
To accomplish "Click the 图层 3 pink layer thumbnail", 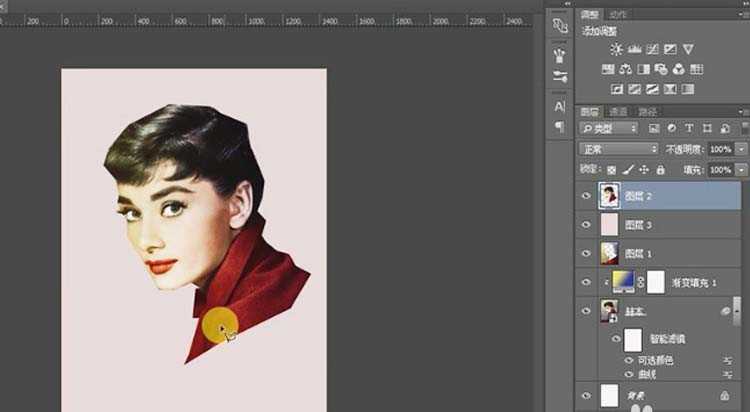I will click(609, 226).
